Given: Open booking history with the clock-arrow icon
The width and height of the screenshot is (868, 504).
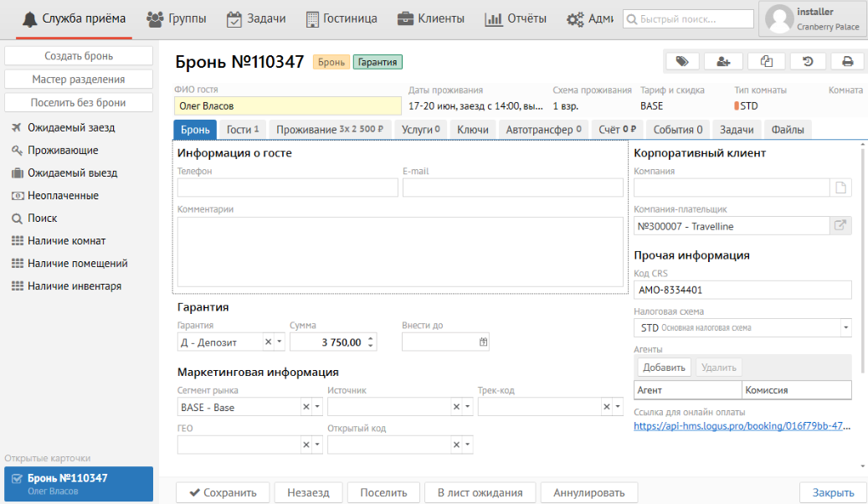Looking at the screenshot, I should tap(807, 61).
